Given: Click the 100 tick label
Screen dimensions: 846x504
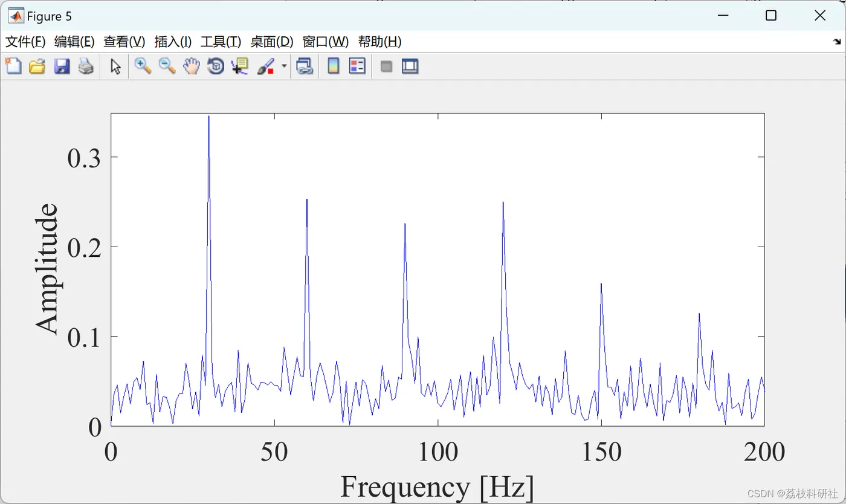Looking at the screenshot, I should tap(438, 451).
